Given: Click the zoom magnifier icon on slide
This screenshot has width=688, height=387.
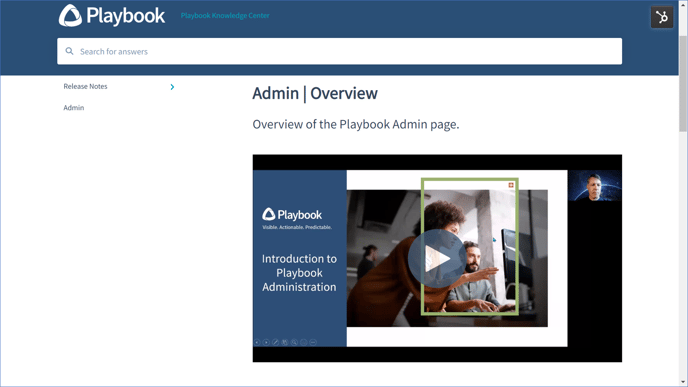Looking at the screenshot, I should (294, 342).
